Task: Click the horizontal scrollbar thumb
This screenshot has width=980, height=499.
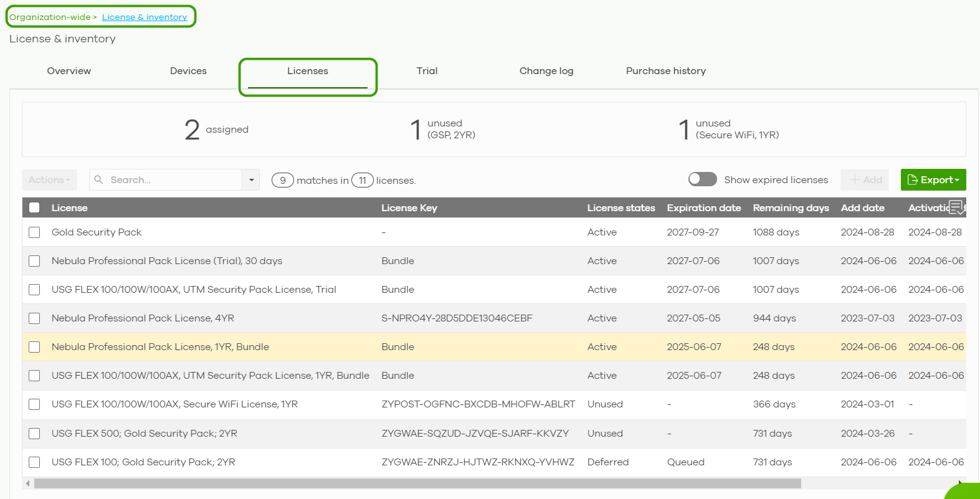Action: click(x=417, y=483)
